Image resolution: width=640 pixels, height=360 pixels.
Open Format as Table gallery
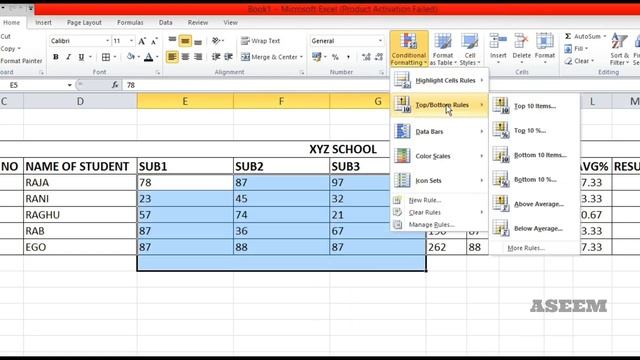443,49
